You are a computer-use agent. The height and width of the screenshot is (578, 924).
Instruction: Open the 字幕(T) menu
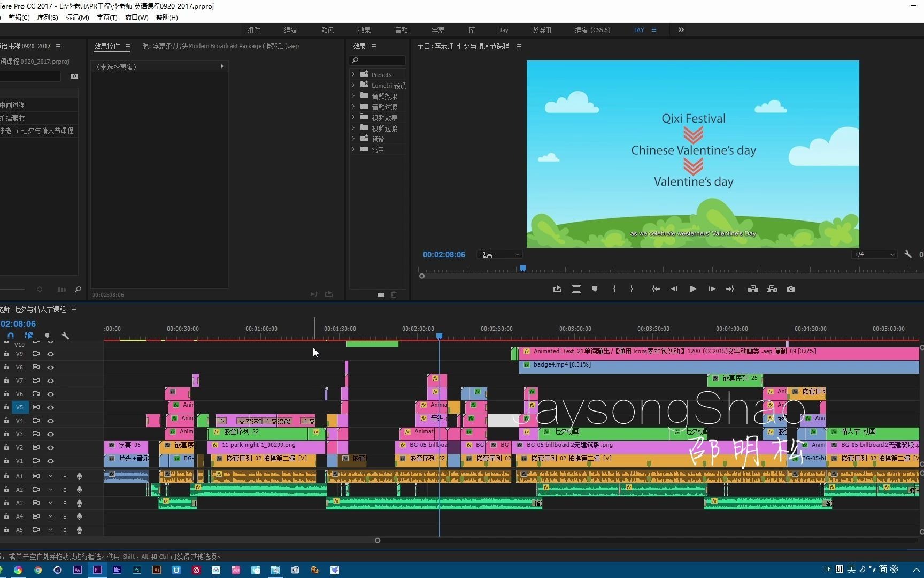pos(107,18)
